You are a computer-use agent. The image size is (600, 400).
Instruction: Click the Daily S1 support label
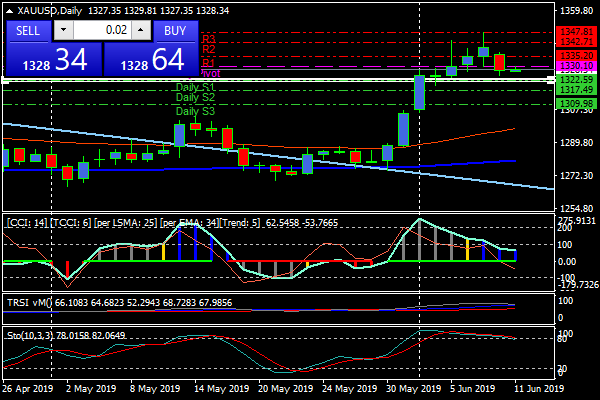(195, 87)
